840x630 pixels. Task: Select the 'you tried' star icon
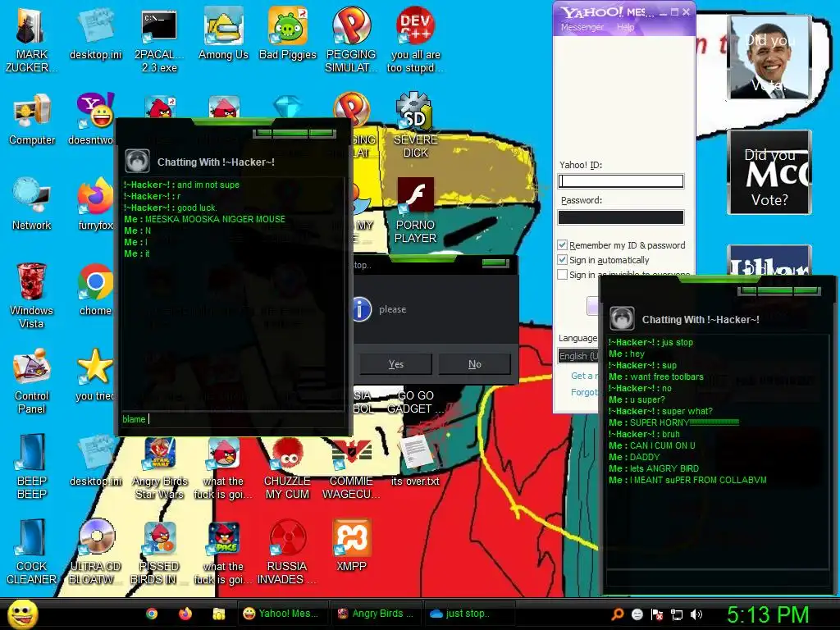tap(95, 374)
